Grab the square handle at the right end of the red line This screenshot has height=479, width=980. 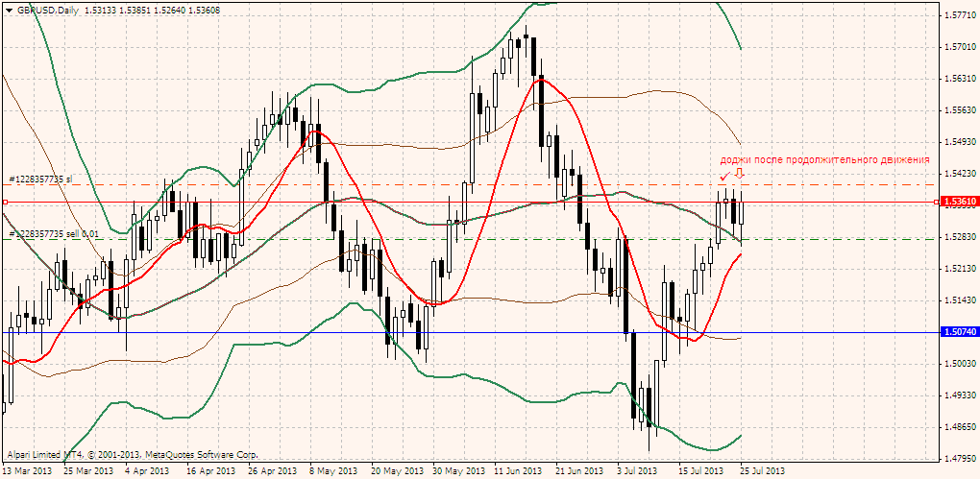point(936,202)
